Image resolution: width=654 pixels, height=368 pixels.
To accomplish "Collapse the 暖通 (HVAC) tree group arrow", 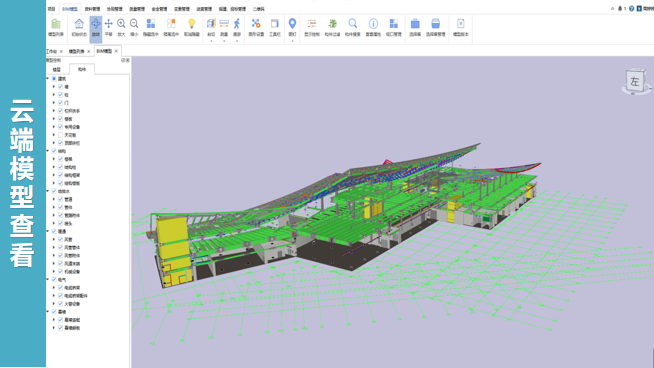I will pos(48,231).
